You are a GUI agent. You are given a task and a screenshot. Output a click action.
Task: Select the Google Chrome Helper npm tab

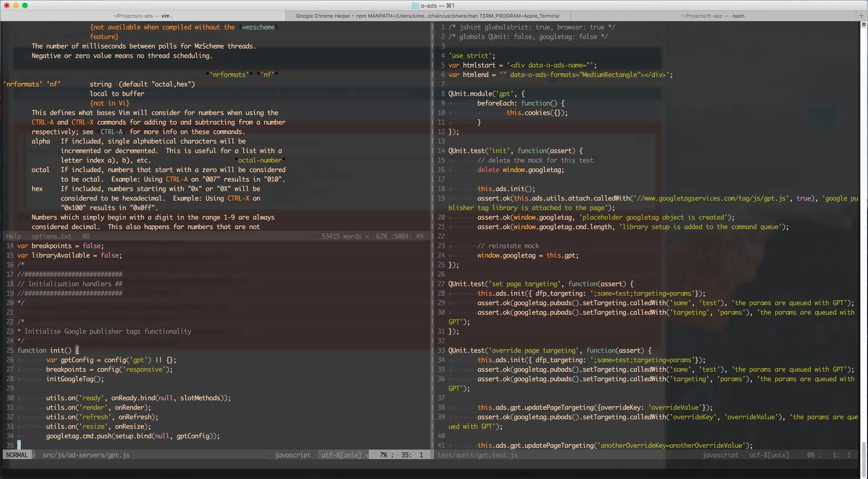point(427,16)
